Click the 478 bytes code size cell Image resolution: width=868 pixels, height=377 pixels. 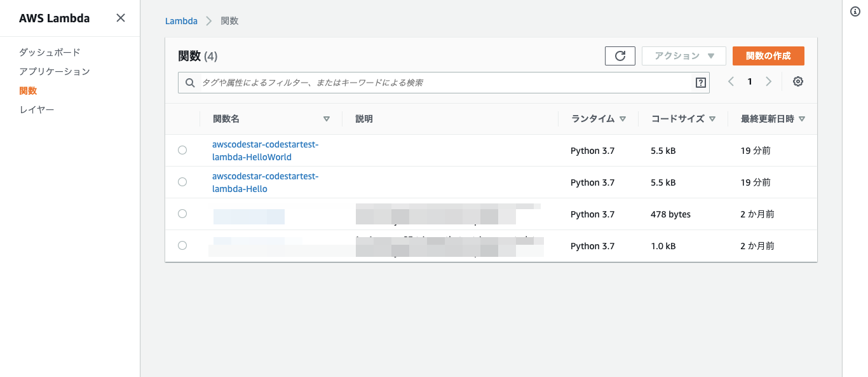tap(670, 214)
